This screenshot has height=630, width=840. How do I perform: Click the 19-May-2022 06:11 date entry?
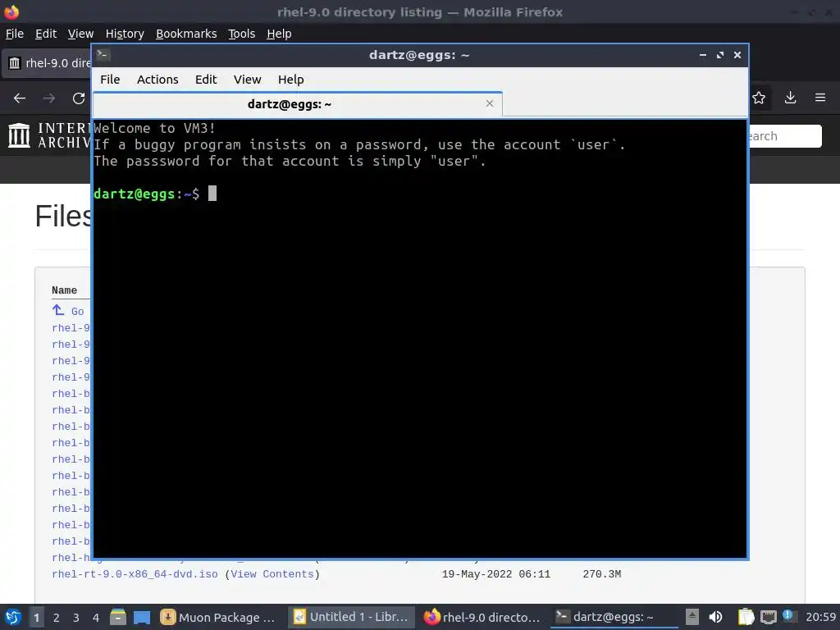point(495,574)
